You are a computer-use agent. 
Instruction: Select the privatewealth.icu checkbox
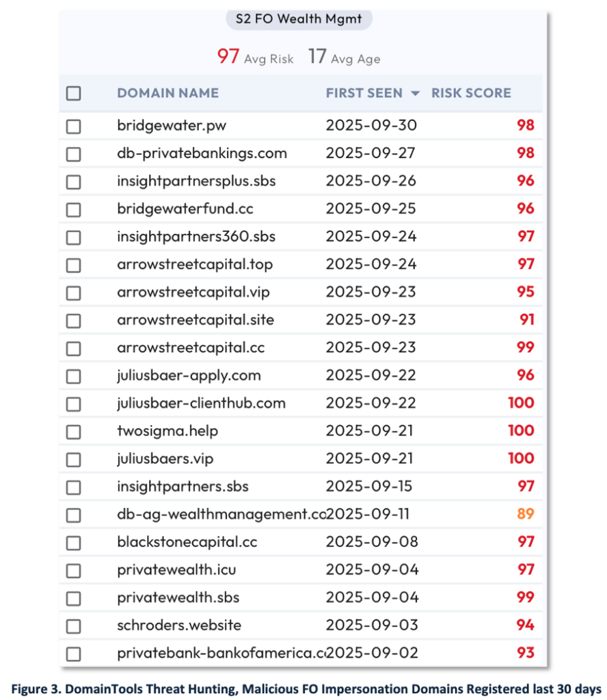click(x=73, y=570)
